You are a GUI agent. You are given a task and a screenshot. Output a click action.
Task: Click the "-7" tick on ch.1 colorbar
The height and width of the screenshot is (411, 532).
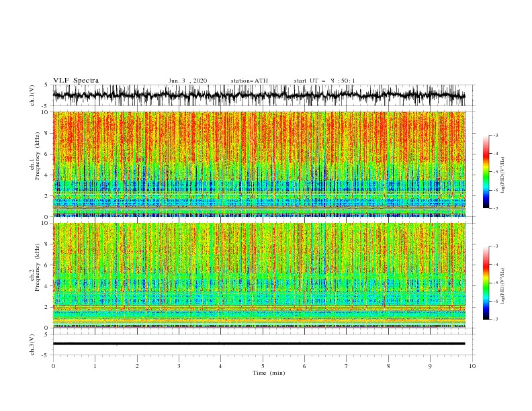495,208
